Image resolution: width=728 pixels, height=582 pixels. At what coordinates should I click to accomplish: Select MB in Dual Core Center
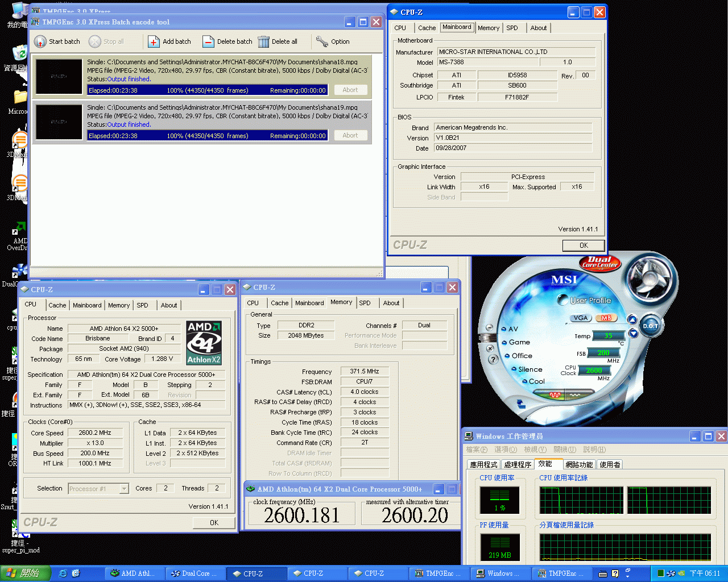pos(606,318)
